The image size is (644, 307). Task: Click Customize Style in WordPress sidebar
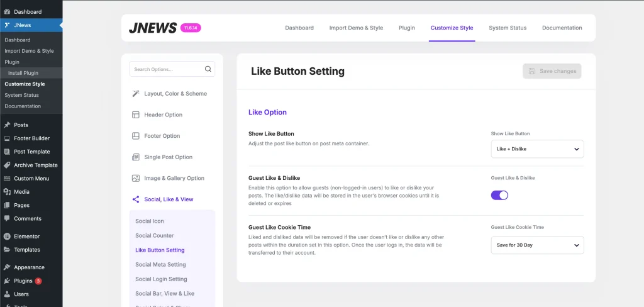[25, 84]
